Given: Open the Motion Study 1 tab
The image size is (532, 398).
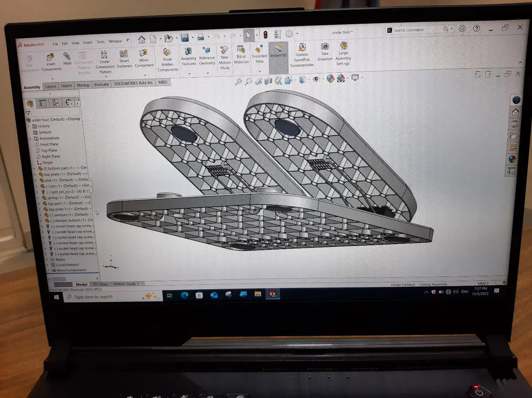Looking at the screenshot, I should (x=126, y=284).
